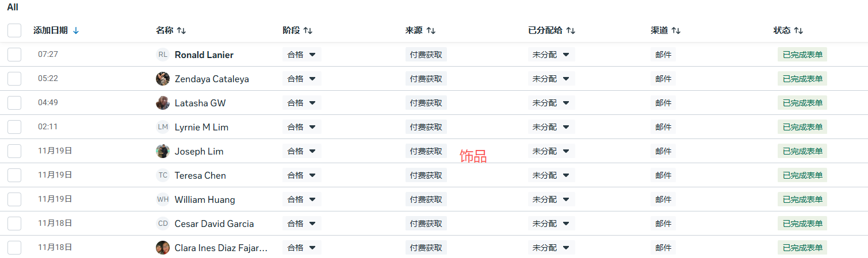
Task: Sort the 来源 column using its arrows
Action: coord(431,30)
